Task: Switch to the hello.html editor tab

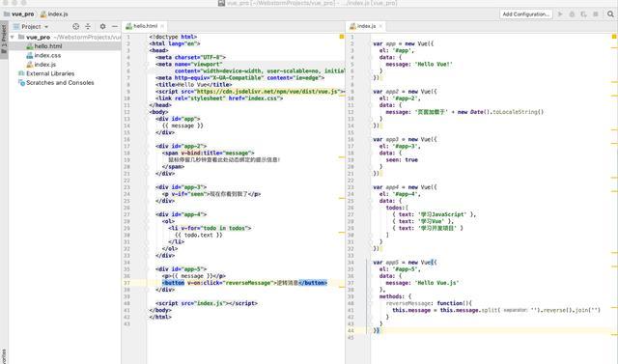Action: tap(145, 26)
